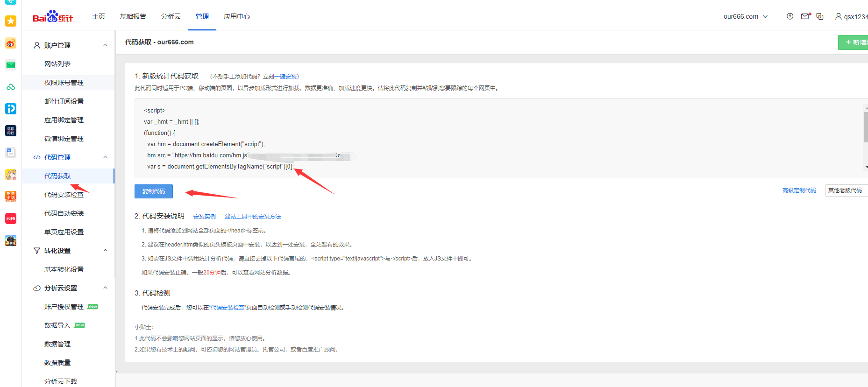
Task: Collapse the 分析云设置 section chevron
Action: [x=105, y=288]
